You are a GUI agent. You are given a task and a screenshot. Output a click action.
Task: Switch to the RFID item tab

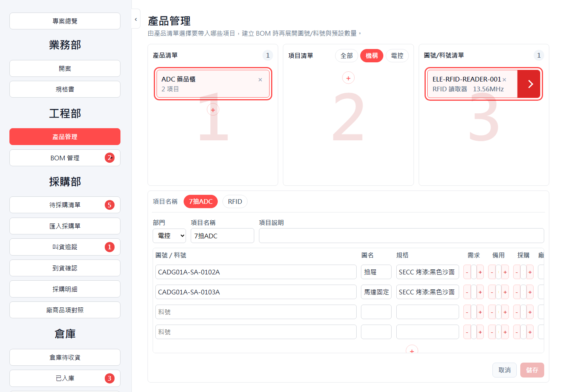[235, 201]
